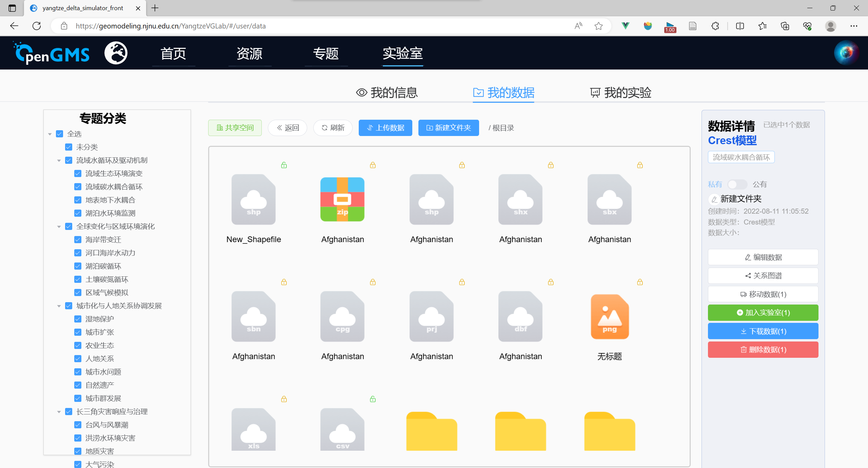Select the Afghanistan dbf file icon
868x468 pixels.
pyautogui.click(x=520, y=316)
